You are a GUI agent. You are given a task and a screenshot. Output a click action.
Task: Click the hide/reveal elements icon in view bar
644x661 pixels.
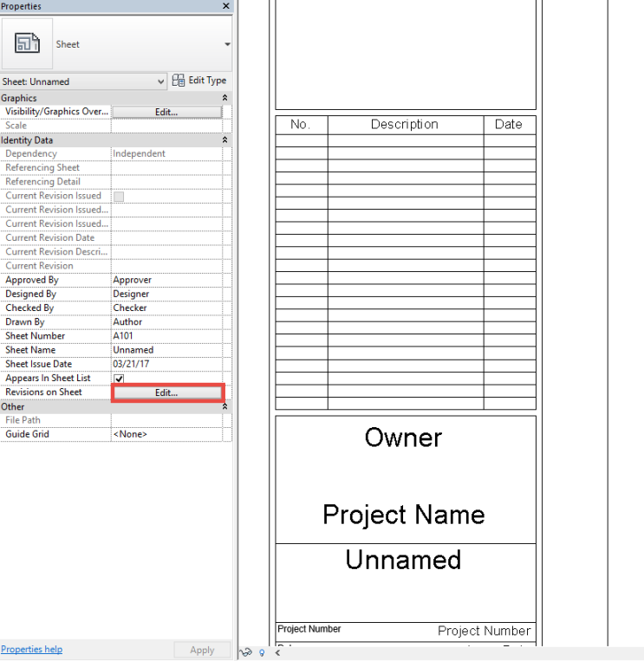[x=246, y=651]
